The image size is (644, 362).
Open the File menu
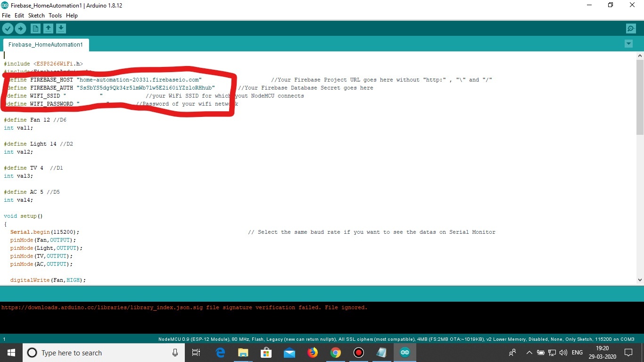(6, 16)
